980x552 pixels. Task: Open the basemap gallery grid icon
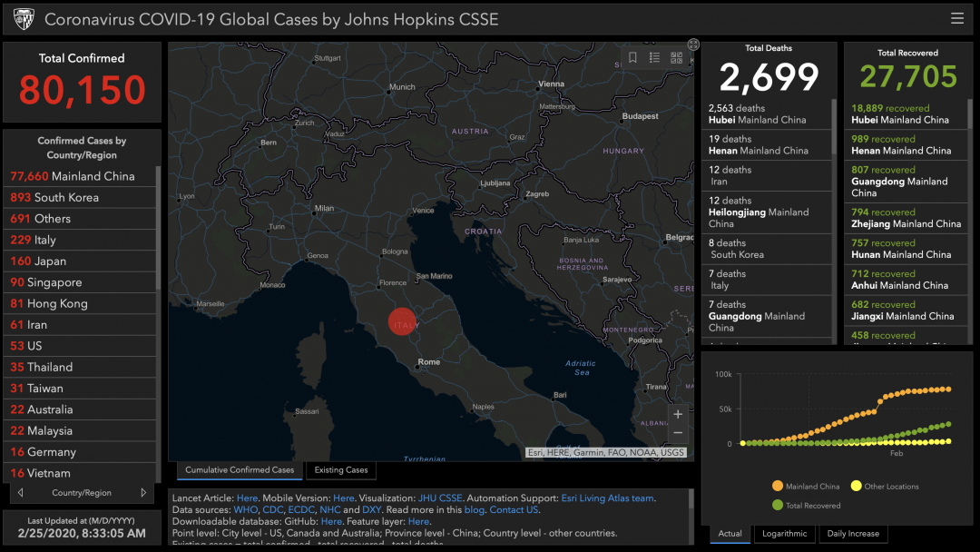(676, 57)
